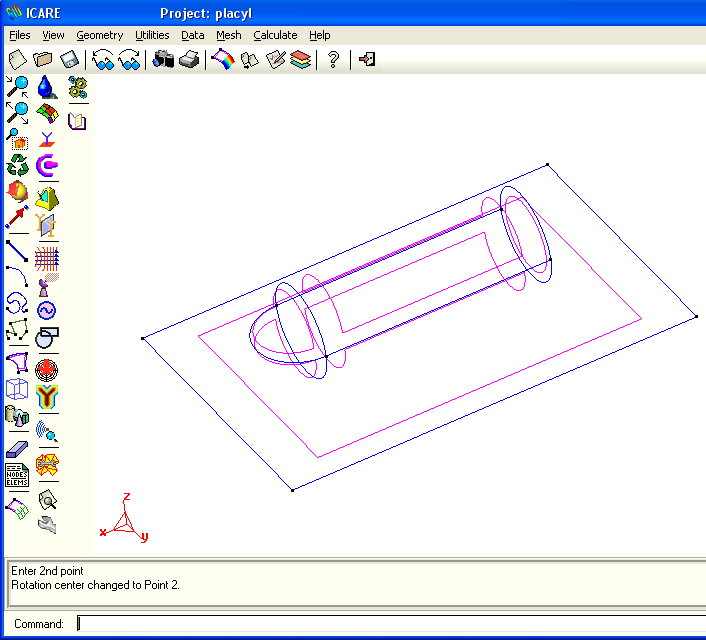The width and height of the screenshot is (706, 640).
Task: Open the Data menu
Action: coord(193,35)
